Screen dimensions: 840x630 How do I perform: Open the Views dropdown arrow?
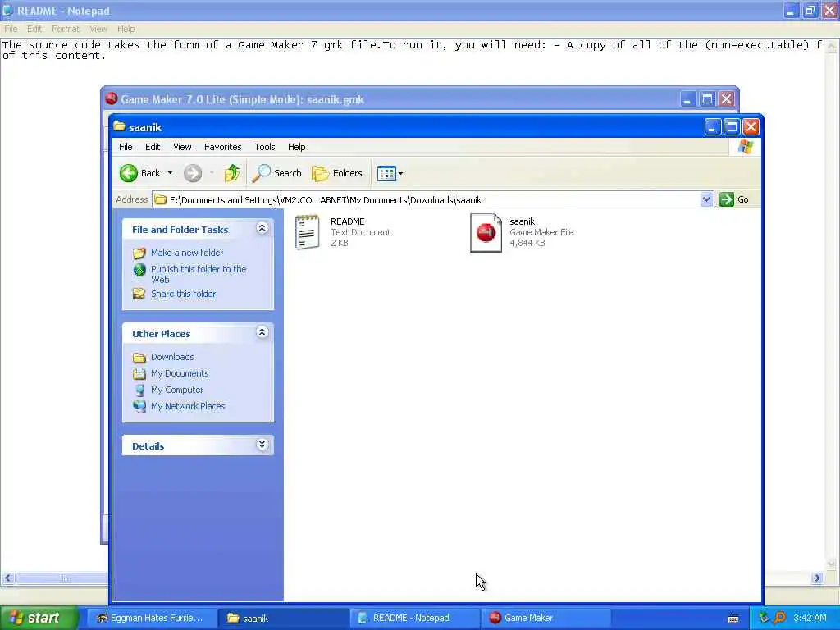click(400, 174)
